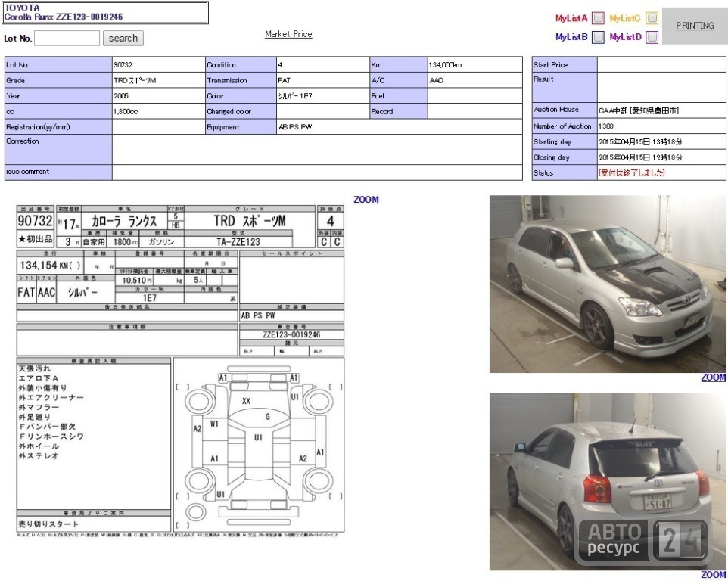Tick the MyListC checkbox
This screenshot has height=581, width=728.
[652, 18]
